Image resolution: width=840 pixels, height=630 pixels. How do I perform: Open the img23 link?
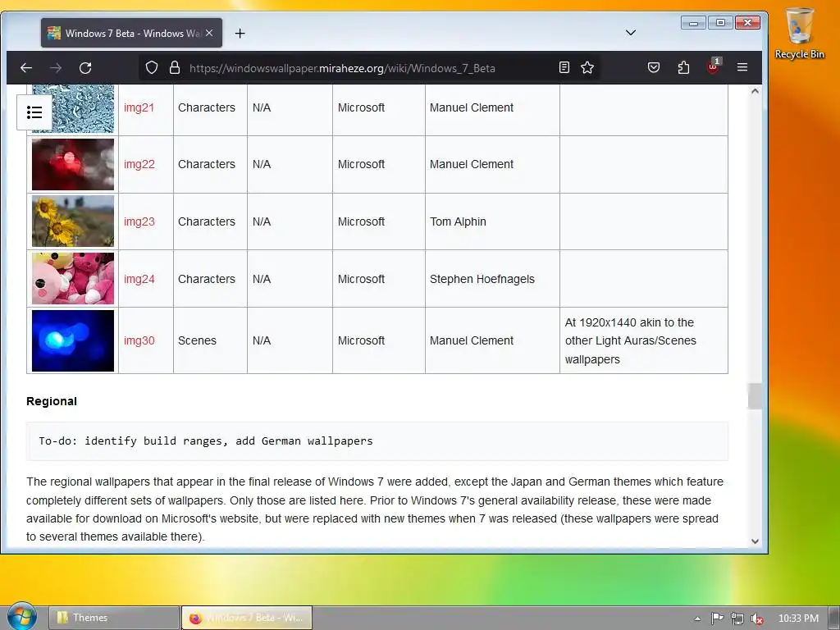click(139, 221)
